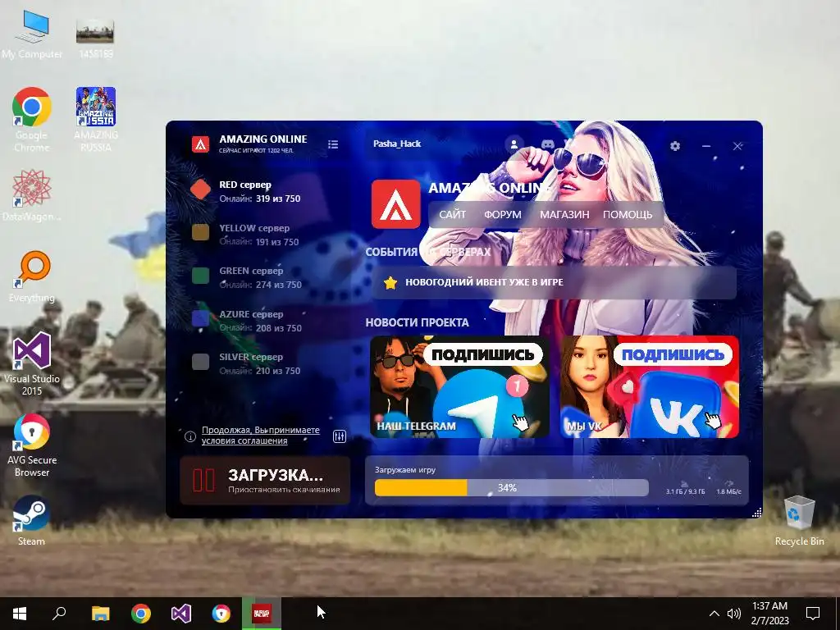This screenshot has width=840, height=630.
Task: Open the game settings sliders icon
Action: (340, 436)
